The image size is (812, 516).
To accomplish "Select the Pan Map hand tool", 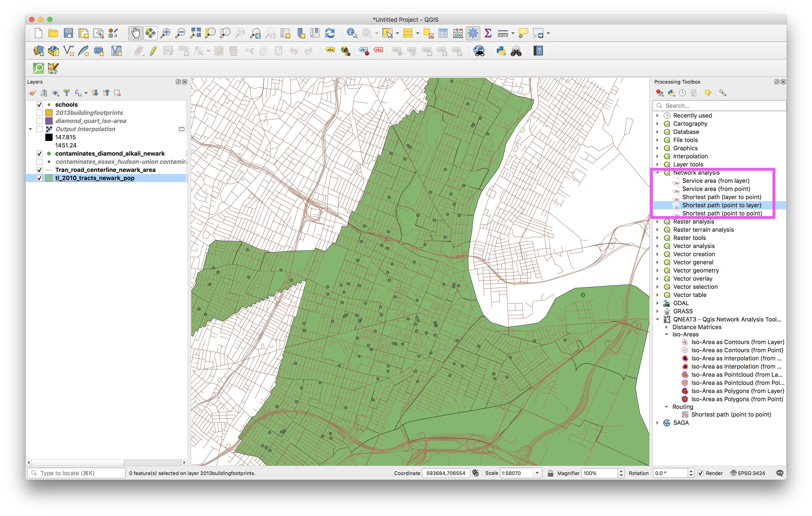I will point(135,33).
